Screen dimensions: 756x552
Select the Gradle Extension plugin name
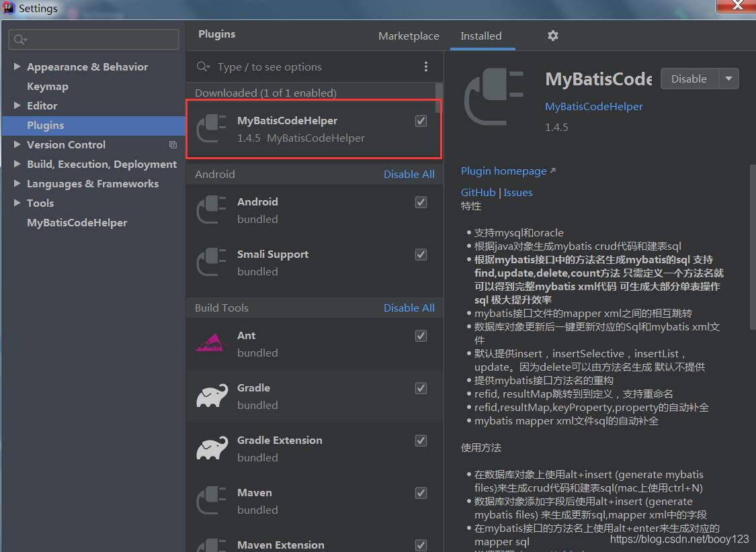point(280,441)
